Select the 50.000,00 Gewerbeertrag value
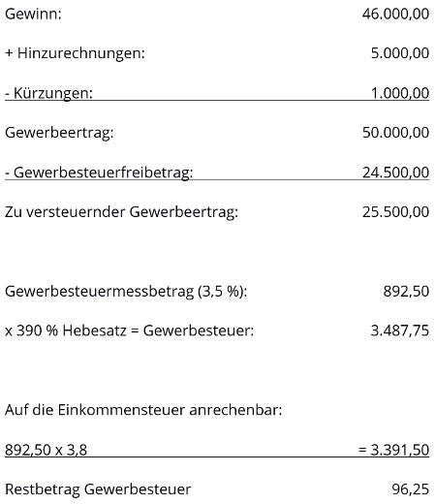 coord(395,133)
